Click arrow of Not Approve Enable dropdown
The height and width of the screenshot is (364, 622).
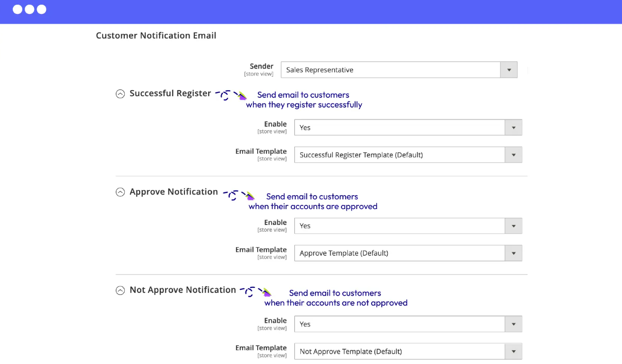click(x=513, y=324)
